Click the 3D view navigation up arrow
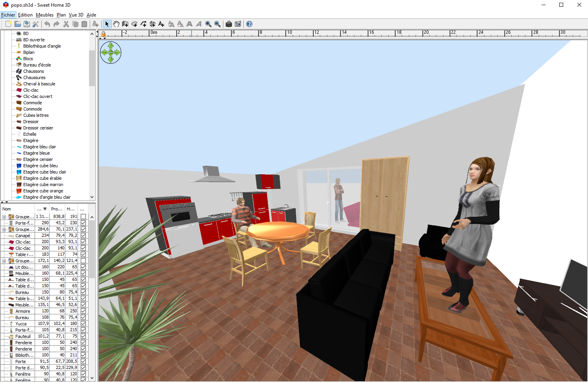The width and height of the screenshot is (588, 382). [111, 46]
